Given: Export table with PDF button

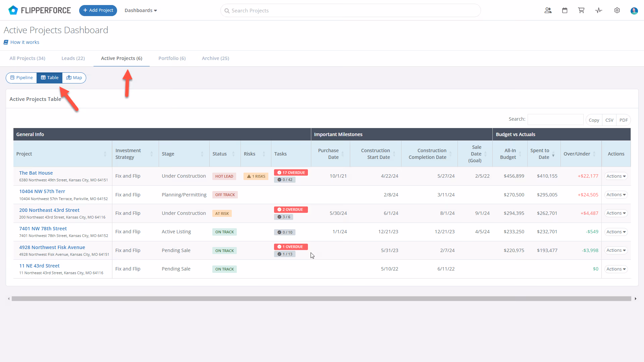Looking at the screenshot, I should coord(624,120).
